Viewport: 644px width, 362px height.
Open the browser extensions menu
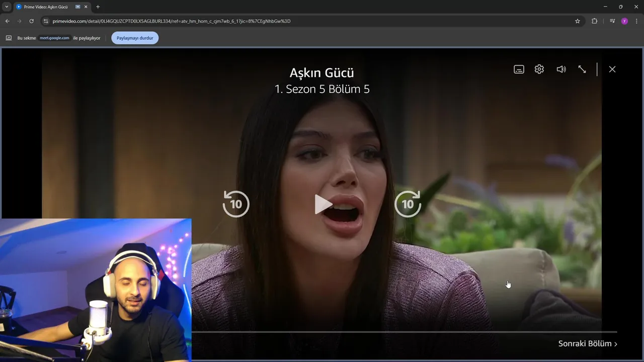(x=594, y=21)
